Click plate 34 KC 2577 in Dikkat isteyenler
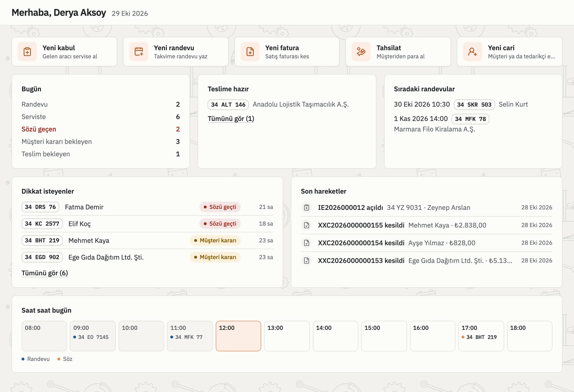This screenshot has width=574, height=392. (x=42, y=224)
